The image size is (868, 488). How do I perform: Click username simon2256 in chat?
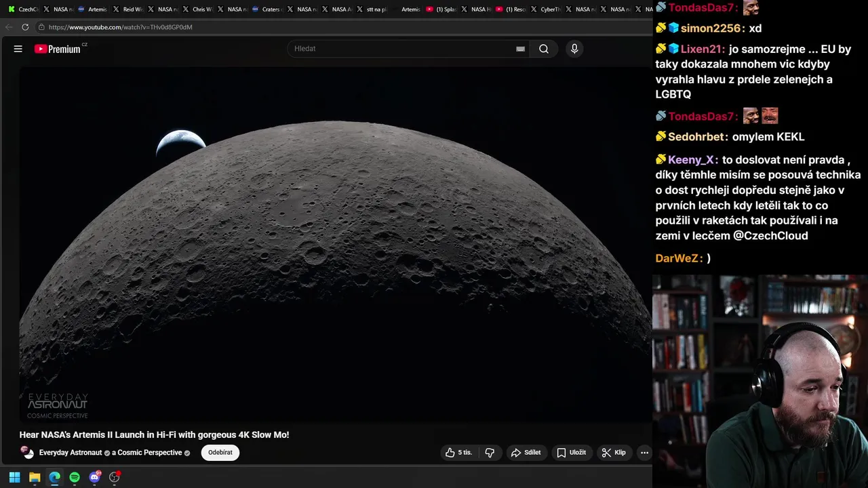711,28
